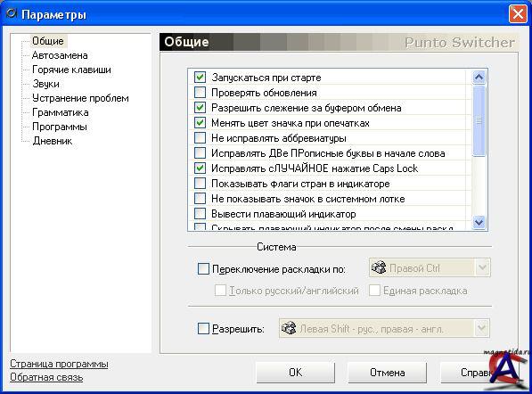This screenshot has width=532, height=394.
Task: Click options list scrollbar thumb
Action: pos(479,121)
